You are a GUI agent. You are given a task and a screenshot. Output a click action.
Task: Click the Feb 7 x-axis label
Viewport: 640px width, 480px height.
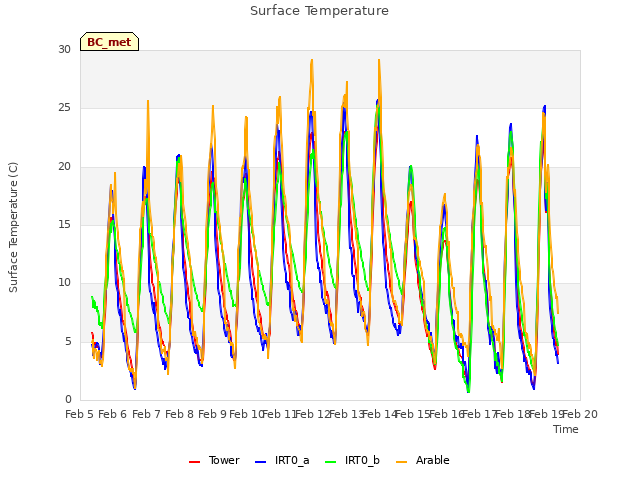[146, 414]
